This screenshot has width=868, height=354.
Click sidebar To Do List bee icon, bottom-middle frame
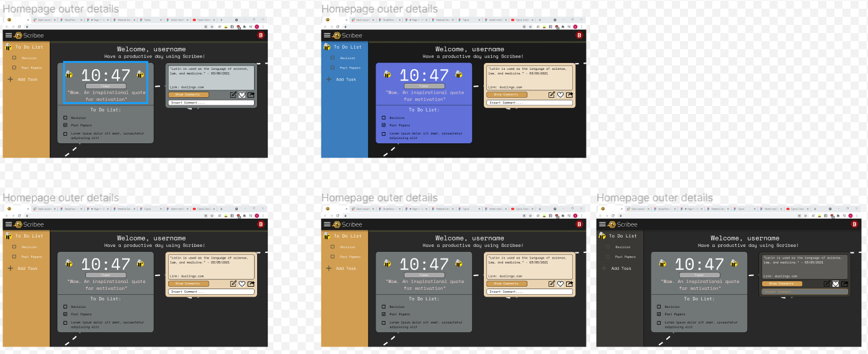pyautogui.click(x=327, y=236)
